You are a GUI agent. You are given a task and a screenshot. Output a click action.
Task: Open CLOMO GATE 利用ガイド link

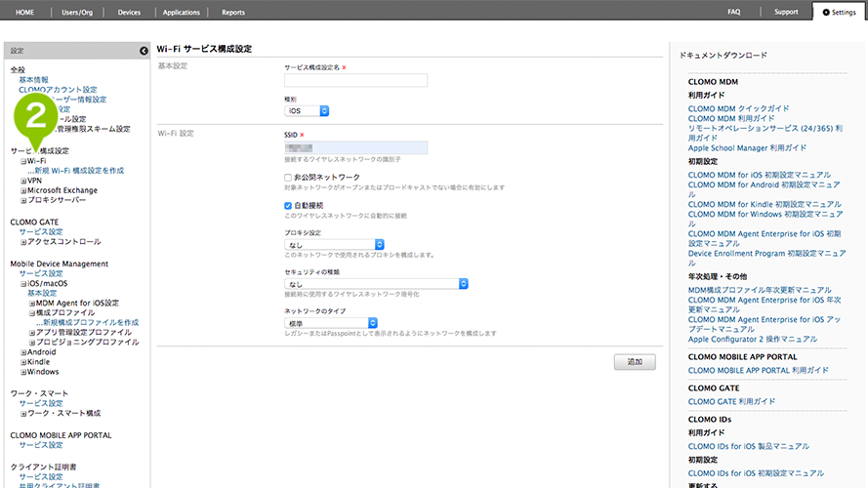[x=732, y=402]
